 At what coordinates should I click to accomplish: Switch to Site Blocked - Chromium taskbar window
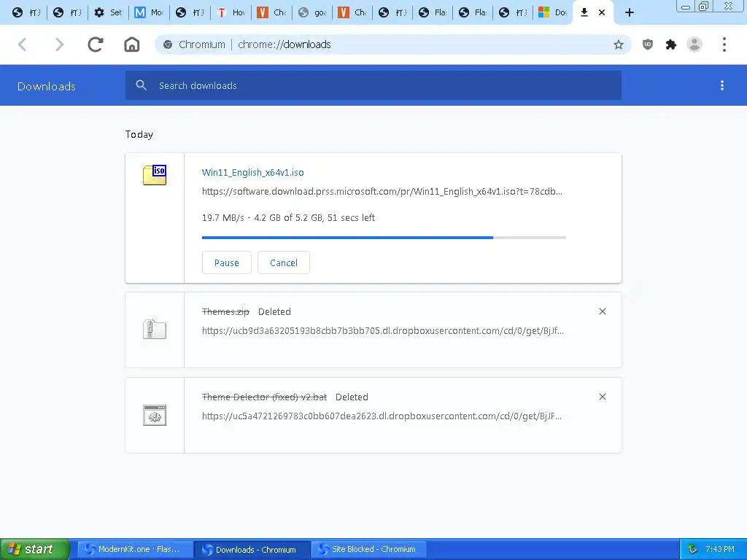(368, 549)
